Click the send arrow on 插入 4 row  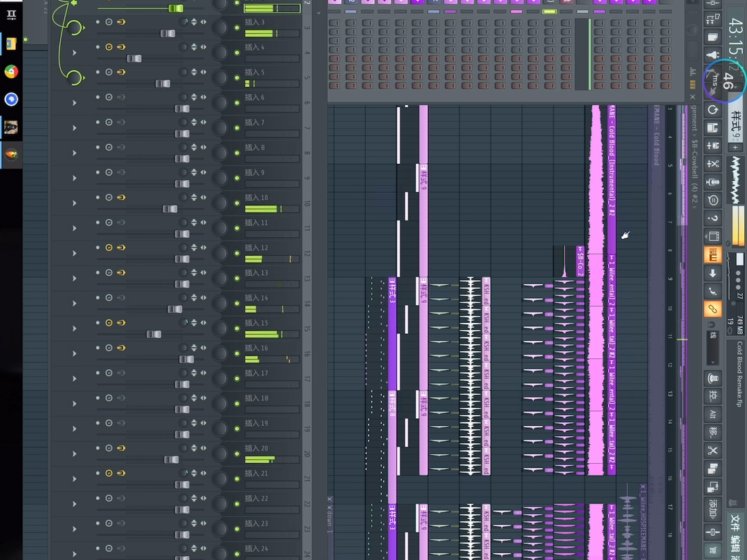point(74,53)
